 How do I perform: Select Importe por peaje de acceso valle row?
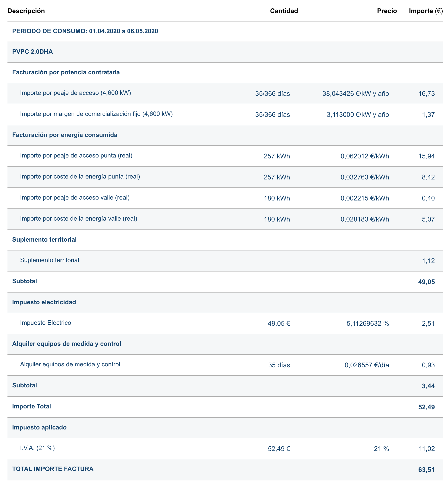225,198
